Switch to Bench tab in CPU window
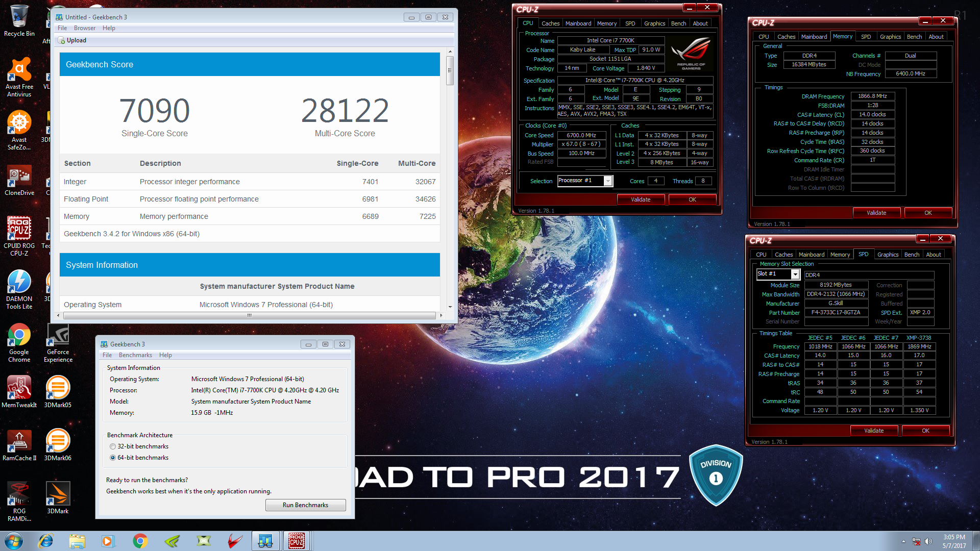This screenshot has width=980, height=551. click(x=678, y=23)
